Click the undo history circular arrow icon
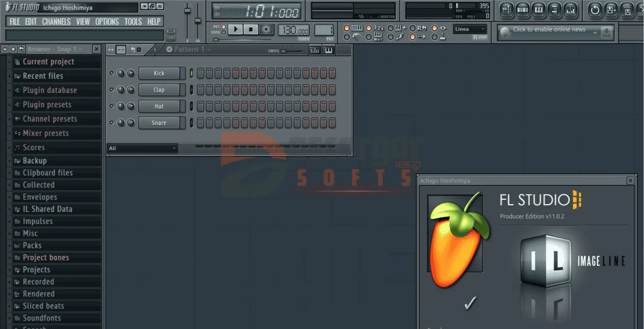Screen dimensions: 644x329 (x=595, y=10)
